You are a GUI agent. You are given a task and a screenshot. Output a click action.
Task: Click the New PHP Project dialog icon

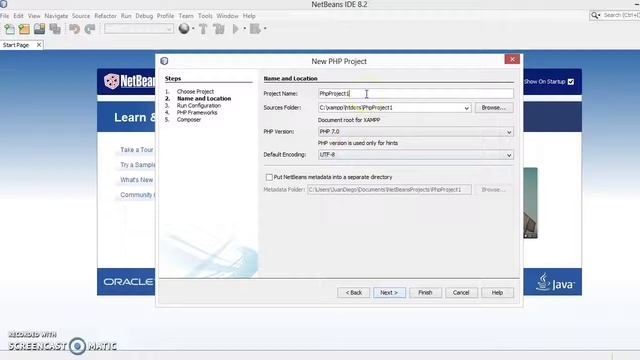(x=164, y=61)
